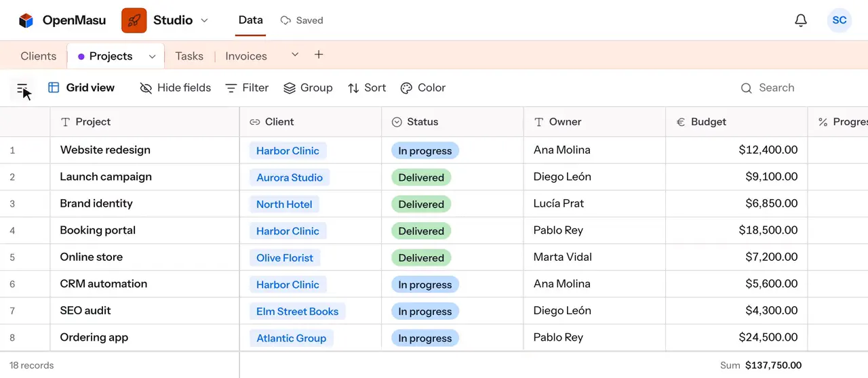Open Harbor Clinic link in Website redesign row
Image resolution: width=868 pixels, height=378 pixels.
(288, 150)
